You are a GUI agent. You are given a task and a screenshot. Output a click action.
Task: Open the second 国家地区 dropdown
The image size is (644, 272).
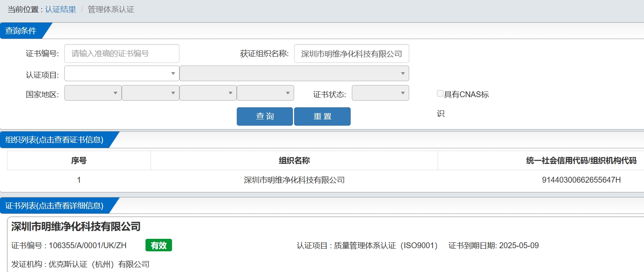pos(151,93)
